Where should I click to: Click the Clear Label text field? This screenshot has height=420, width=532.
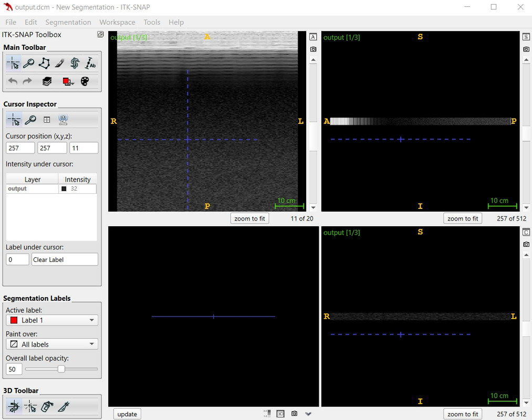click(65, 259)
